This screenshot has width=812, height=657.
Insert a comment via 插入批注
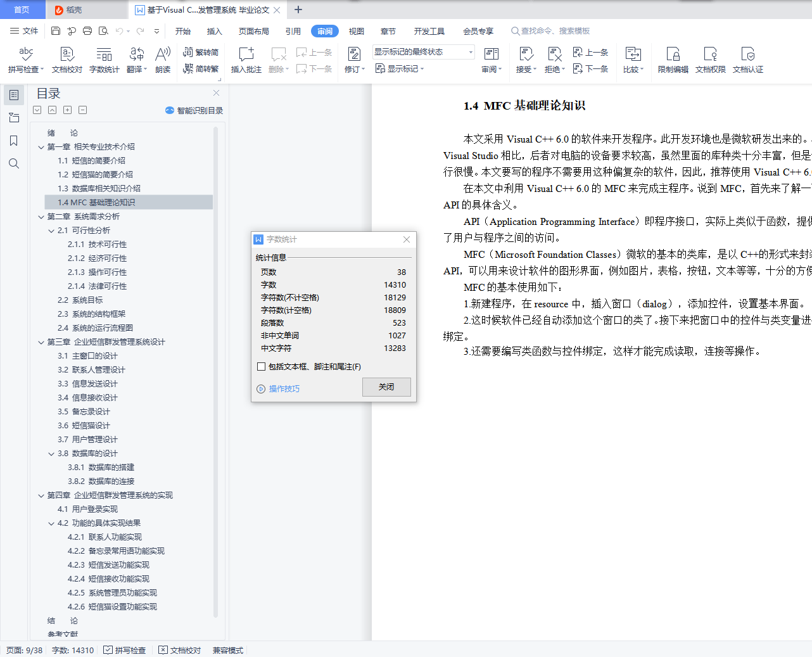coord(246,60)
